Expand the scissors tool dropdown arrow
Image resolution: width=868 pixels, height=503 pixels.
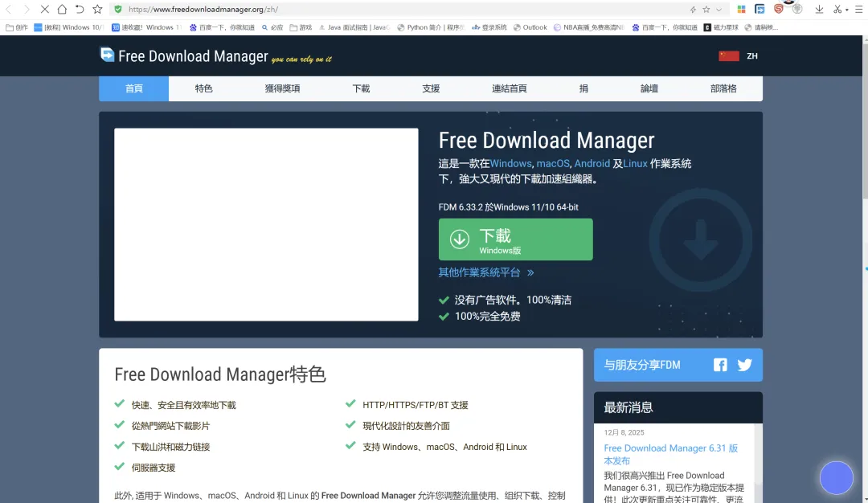point(847,10)
